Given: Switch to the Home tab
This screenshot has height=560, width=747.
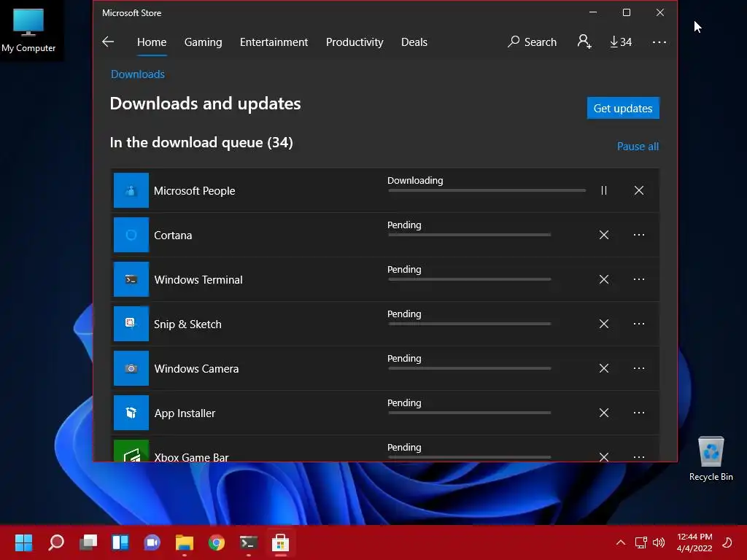Looking at the screenshot, I should pyautogui.click(x=152, y=42).
